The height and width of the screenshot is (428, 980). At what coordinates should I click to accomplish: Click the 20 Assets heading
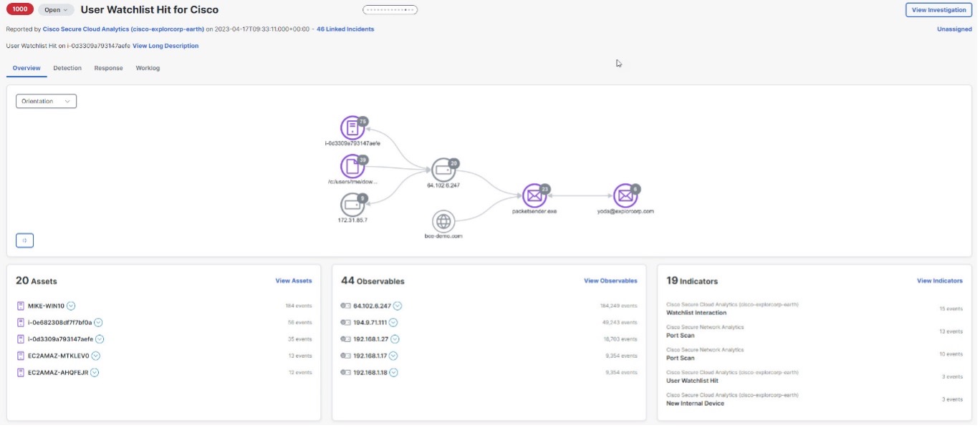click(37, 281)
